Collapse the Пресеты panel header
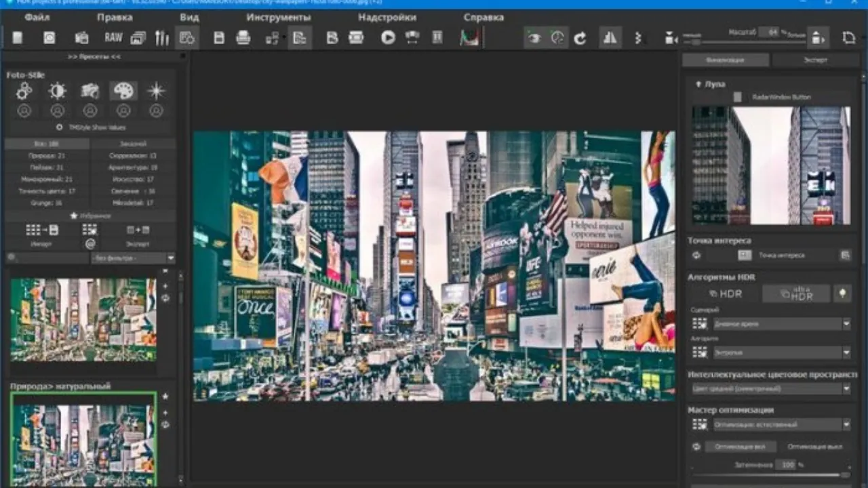The height and width of the screenshot is (488, 868). point(94,57)
